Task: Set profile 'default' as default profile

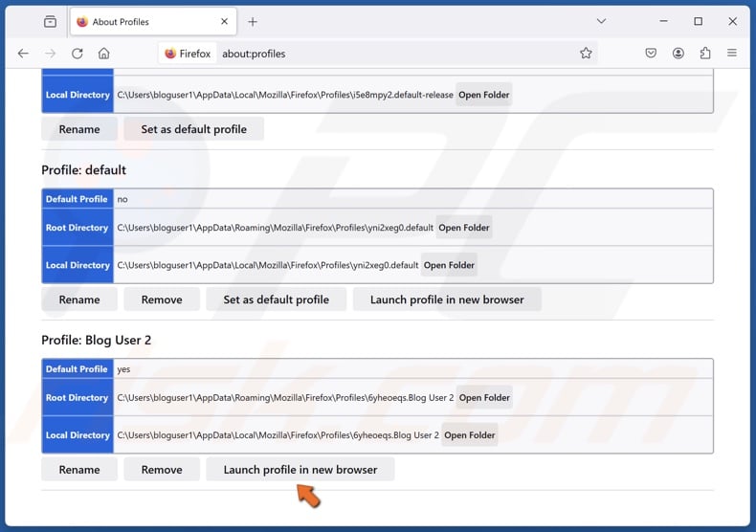Action: tap(277, 299)
